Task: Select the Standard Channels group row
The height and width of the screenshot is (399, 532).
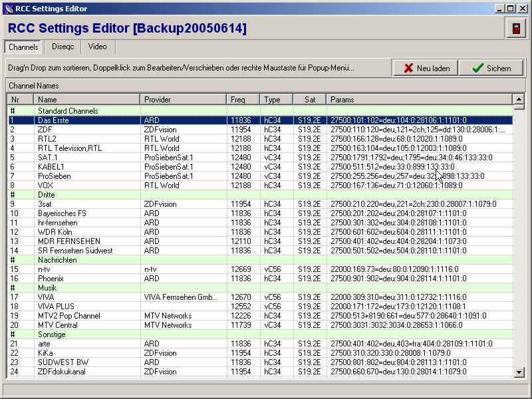Action: coord(260,111)
